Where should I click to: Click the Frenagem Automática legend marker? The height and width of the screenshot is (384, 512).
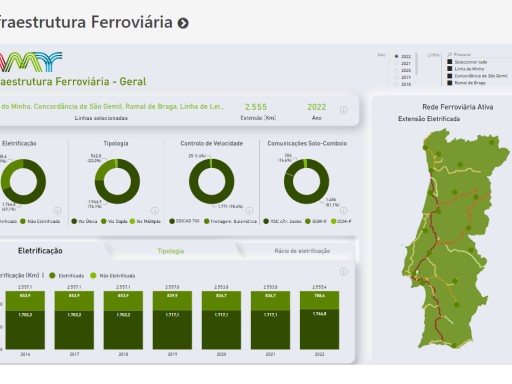point(207,221)
